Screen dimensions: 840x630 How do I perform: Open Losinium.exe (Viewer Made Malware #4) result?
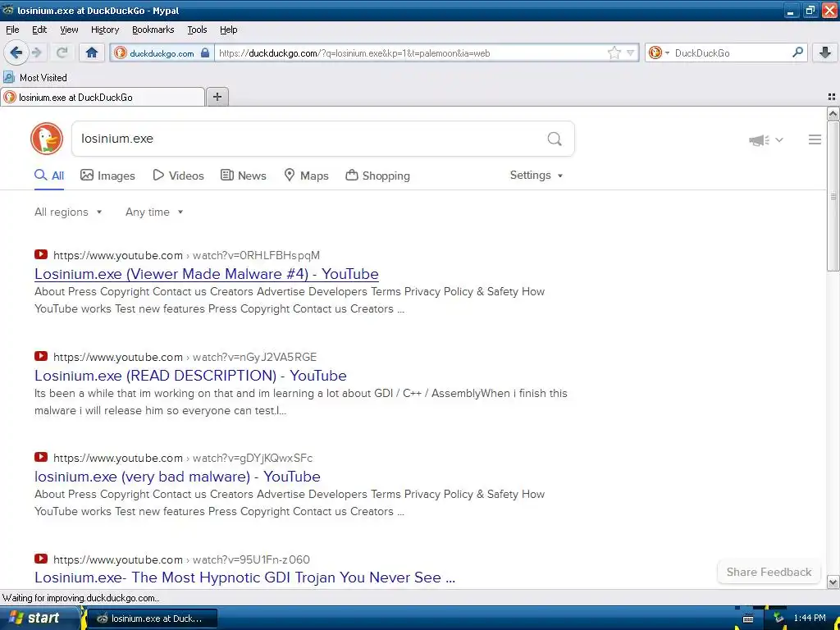click(x=206, y=274)
